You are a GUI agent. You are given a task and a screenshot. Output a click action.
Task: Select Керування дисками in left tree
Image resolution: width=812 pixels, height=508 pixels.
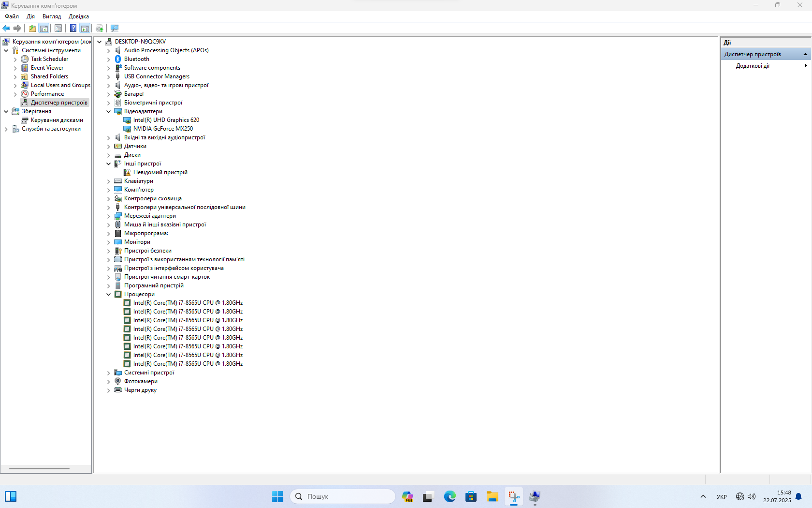pyautogui.click(x=57, y=120)
